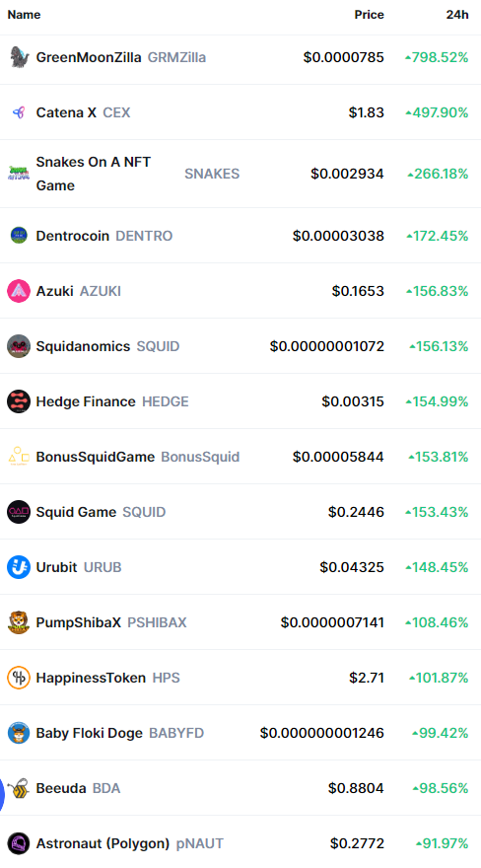Sort the table by the Name column header
481x868 pixels.
[24, 15]
